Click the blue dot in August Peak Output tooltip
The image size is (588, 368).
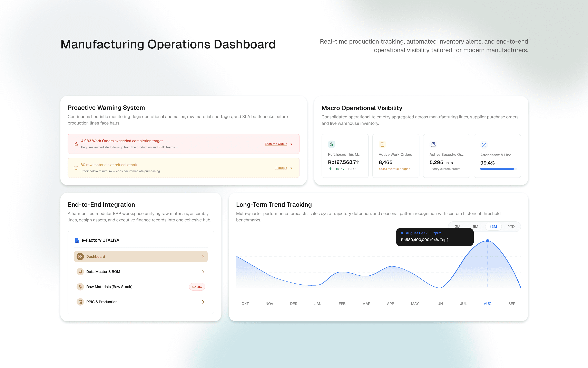pyautogui.click(x=402, y=233)
